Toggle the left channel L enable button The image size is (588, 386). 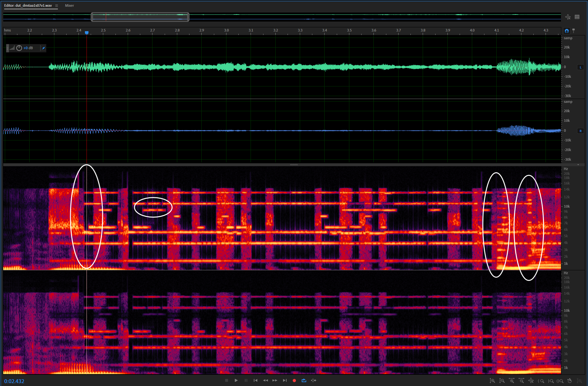[x=580, y=67]
